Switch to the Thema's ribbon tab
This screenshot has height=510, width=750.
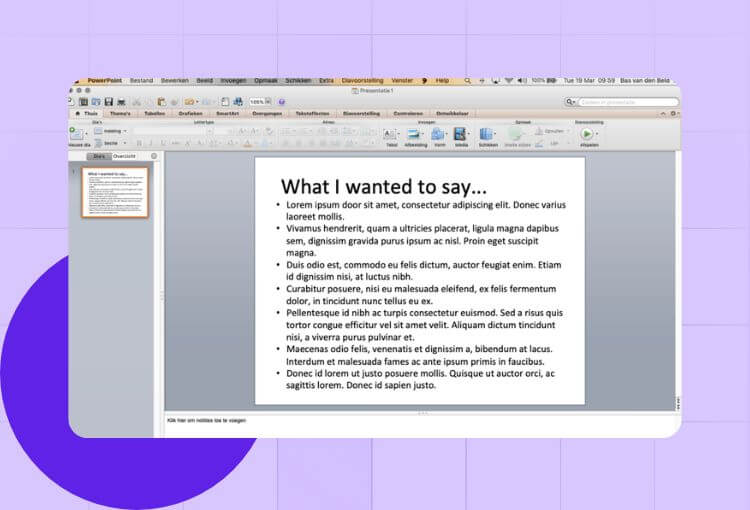tap(120, 113)
